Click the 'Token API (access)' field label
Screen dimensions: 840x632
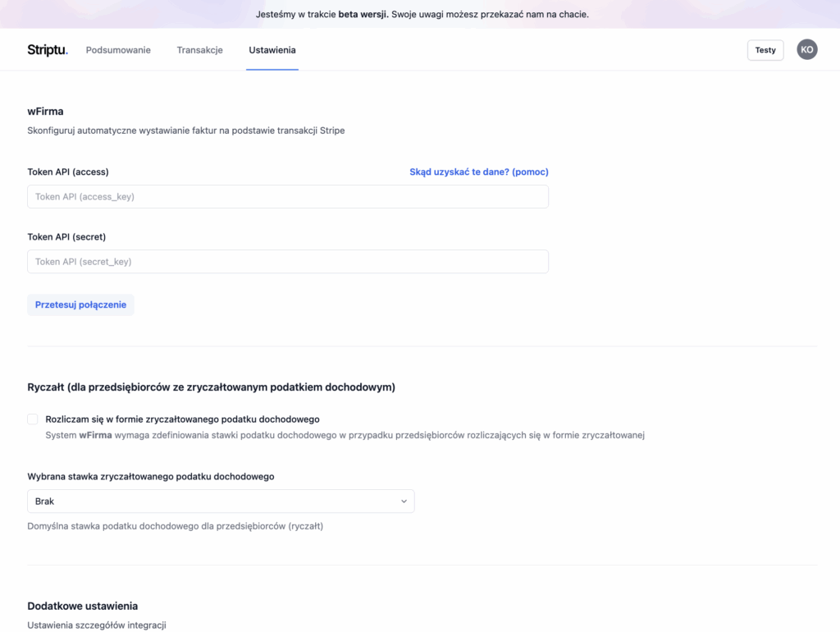(x=68, y=172)
